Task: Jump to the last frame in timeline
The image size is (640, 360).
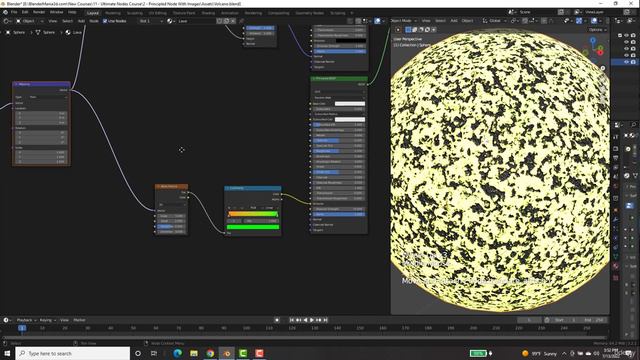Action: click(x=326, y=320)
